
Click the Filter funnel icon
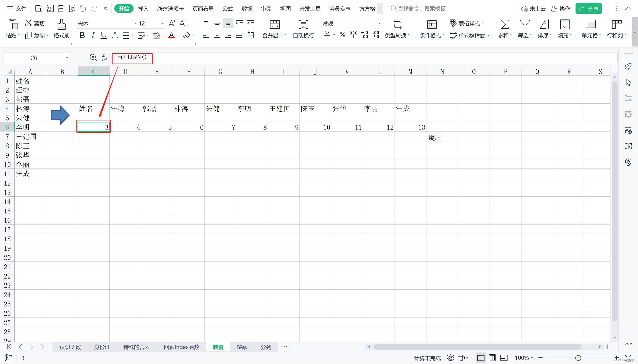pos(525,25)
